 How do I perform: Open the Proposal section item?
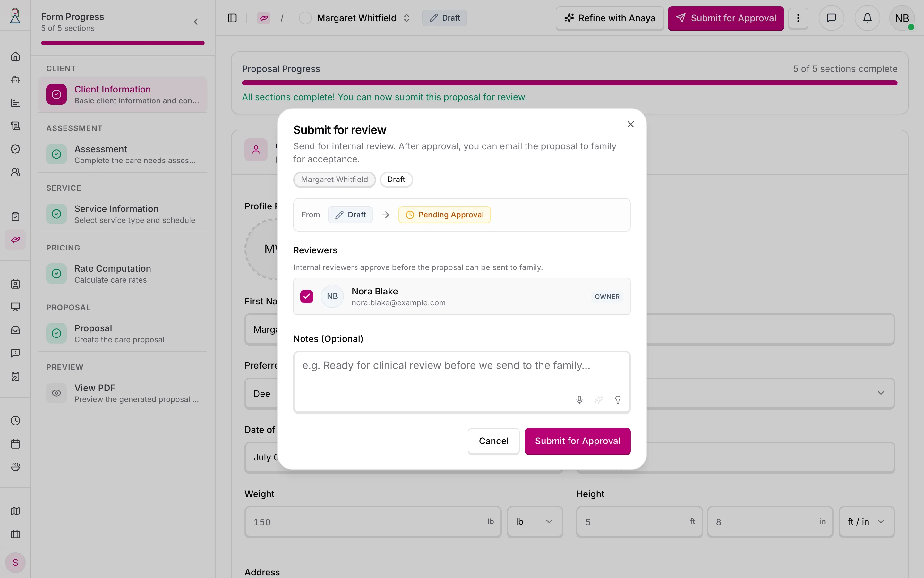pyautogui.click(x=123, y=333)
